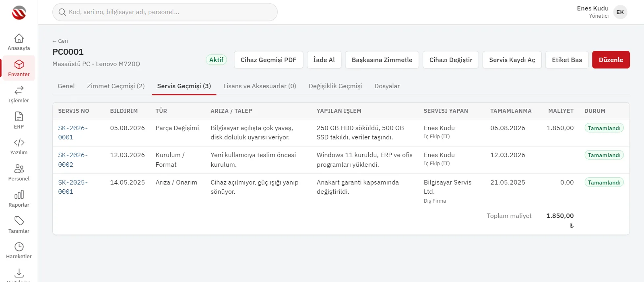Open the Zimmet Geçmişi (2) tab
The height and width of the screenshot is (282, 644).
tap(116, 86)
